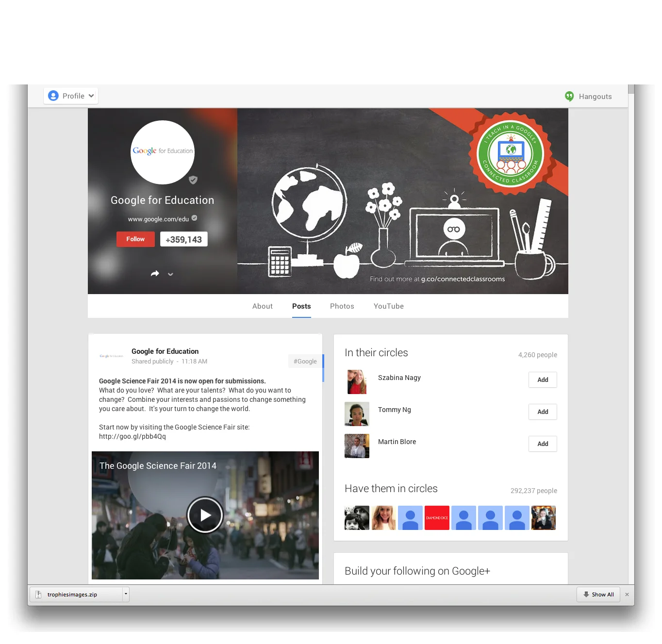Click the connected classrooms cover banner
Image resolution: width=662 pixels, height=644 pixels.
(x=403, y=201)
